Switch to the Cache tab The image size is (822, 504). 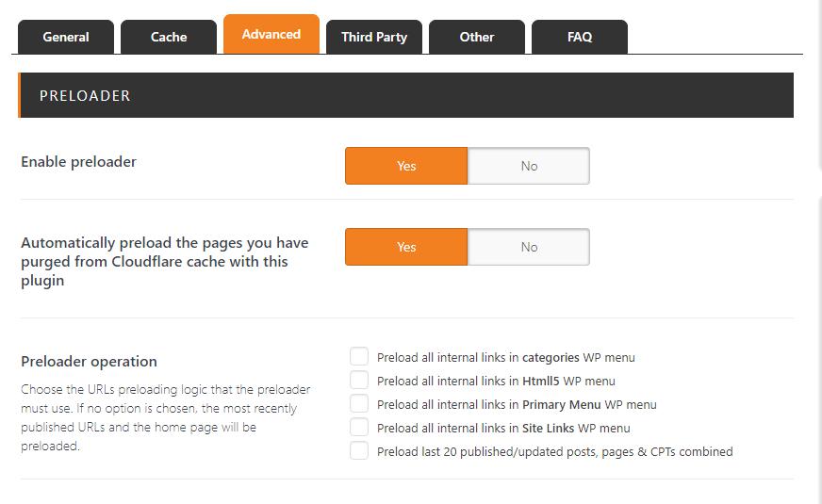pyautogui.click(x=169, y=37)
